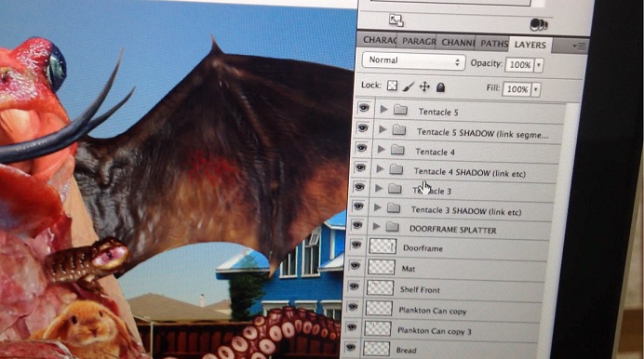The width and height of the screenshot is (644, 359).
Task: Select the group named DOORFRAME SPLATTER
Action: click(453, 230)
